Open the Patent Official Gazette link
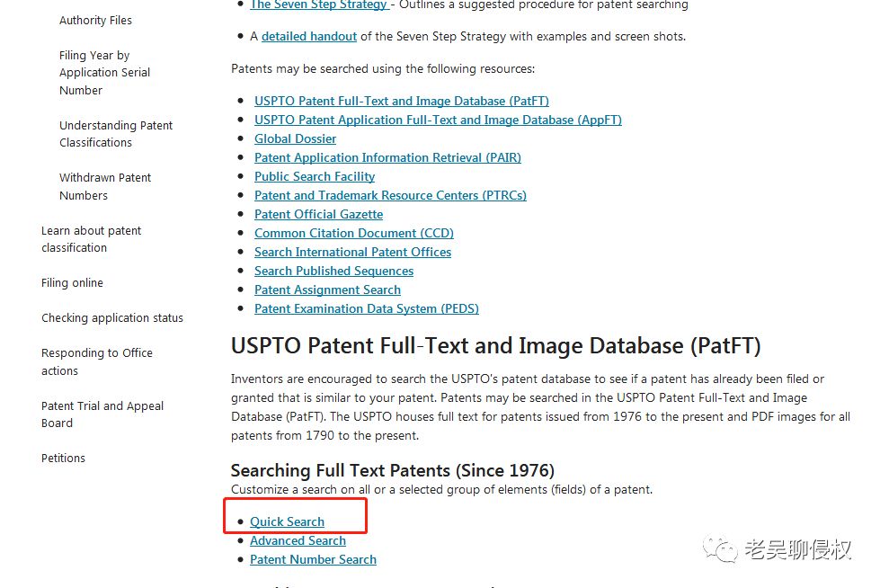This screenshot has height=588, width=880. (318, 214)
